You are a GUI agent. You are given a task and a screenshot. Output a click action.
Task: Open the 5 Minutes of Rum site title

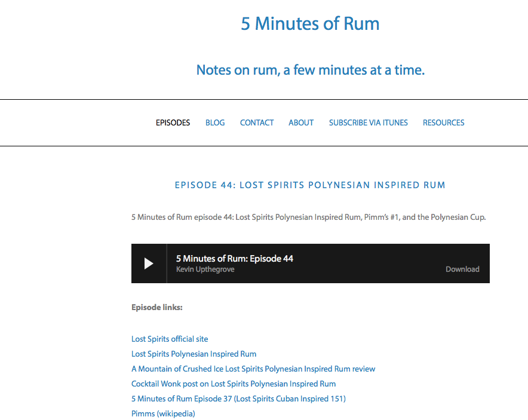(x=310, y=23)
